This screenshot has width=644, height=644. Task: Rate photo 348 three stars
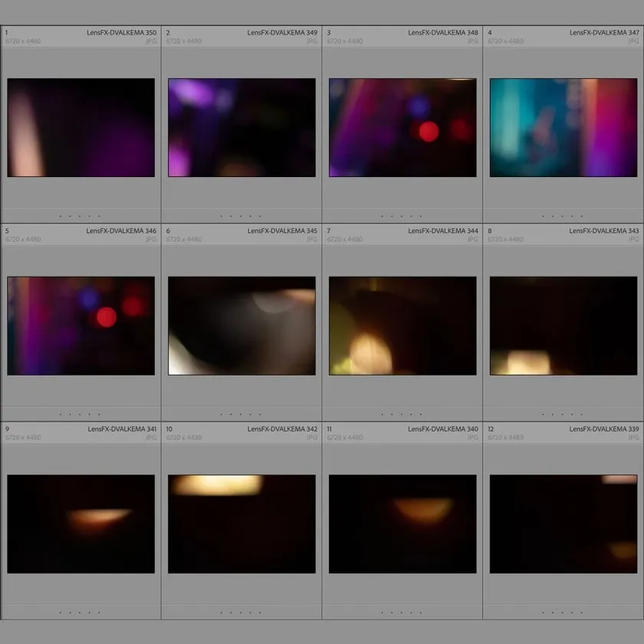click(x=401, y=216)
